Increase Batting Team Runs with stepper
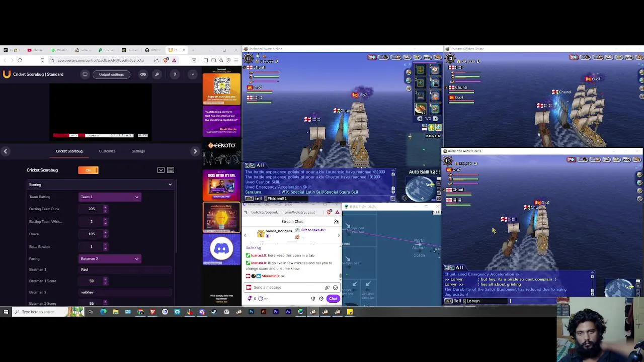This screenshot has height=362, width=644. (105, 207)
